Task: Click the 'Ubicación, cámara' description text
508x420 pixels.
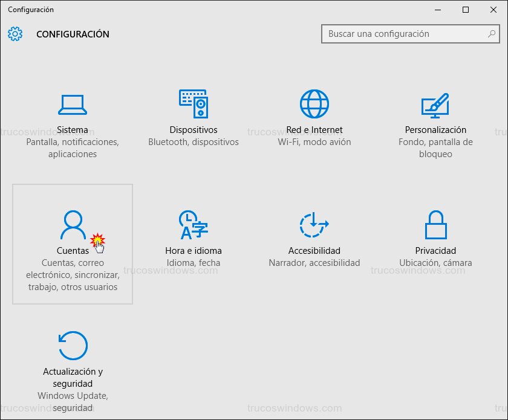Action: [435, 263]
